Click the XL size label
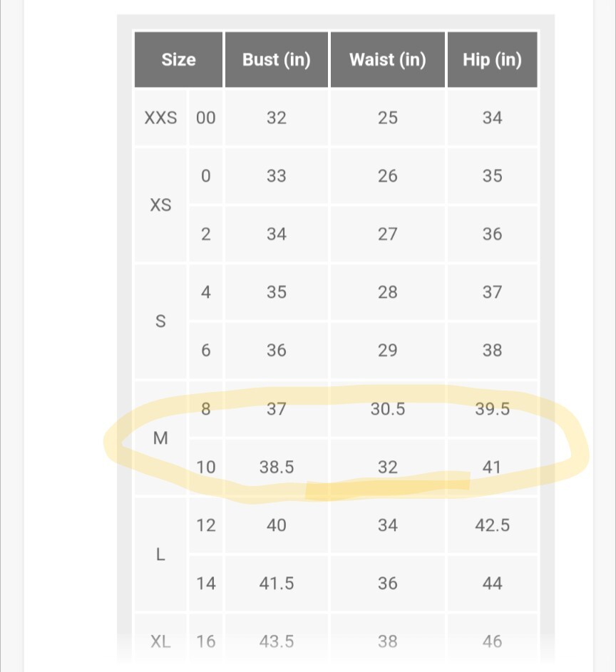Viewport: 616px width, 672px height. [161, 641]
